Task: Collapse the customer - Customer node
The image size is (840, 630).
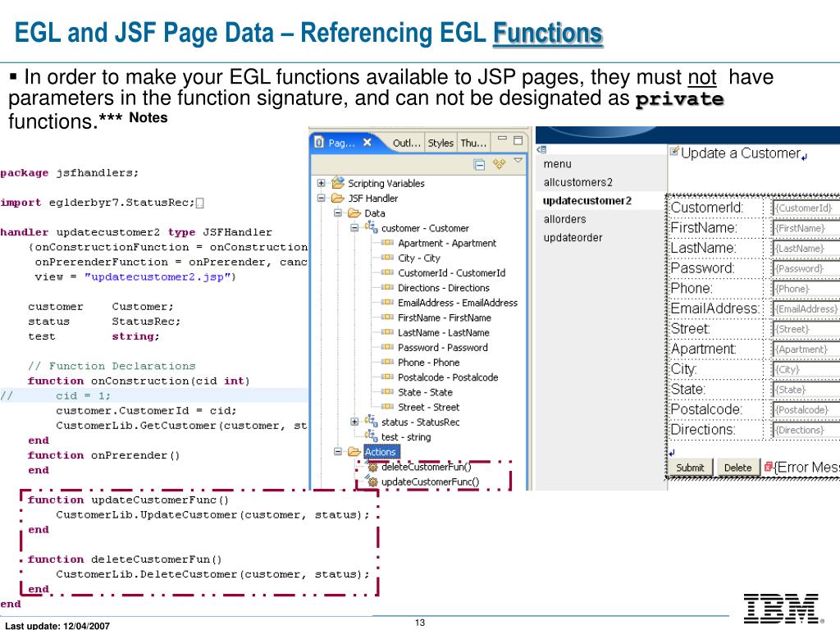Action: (354, 228)
